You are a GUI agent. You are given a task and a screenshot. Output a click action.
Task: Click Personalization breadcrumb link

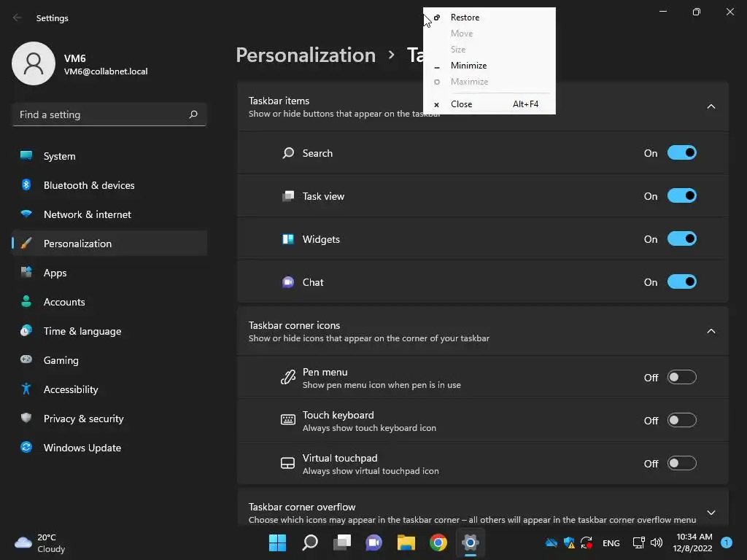pyautogui.click(x=306, y=55)
